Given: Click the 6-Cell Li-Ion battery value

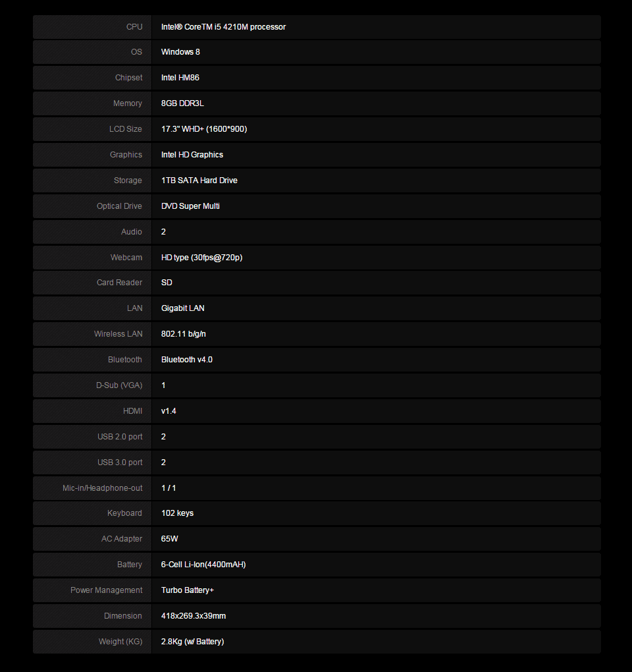Looking at the screenshot, I should tap(203, 565).
